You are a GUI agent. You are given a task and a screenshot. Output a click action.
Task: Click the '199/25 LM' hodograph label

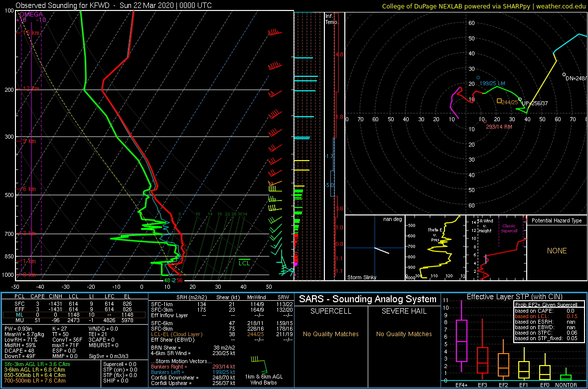pos(492,82)
